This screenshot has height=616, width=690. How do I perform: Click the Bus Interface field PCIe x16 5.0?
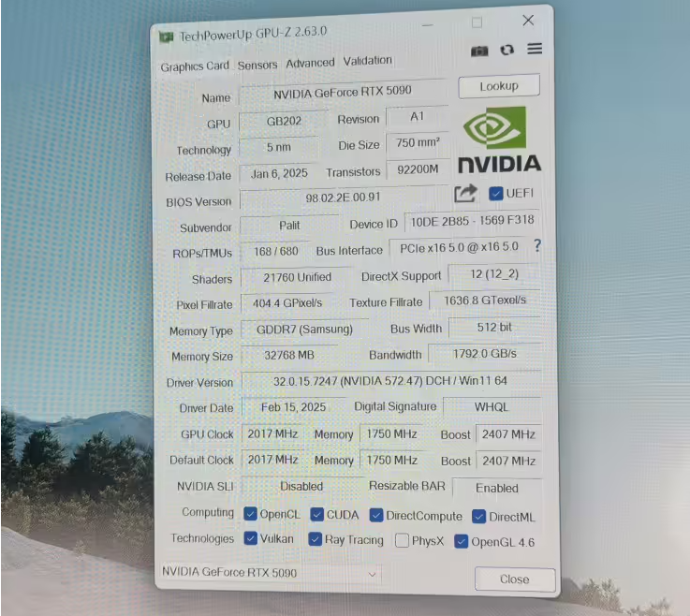click(x=459, y=248)
